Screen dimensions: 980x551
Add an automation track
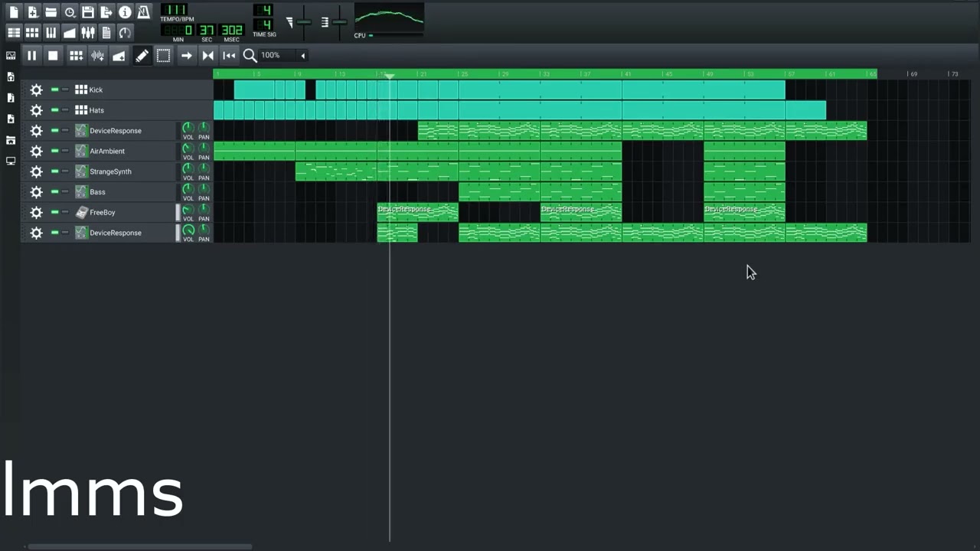[x=119, y=55]
